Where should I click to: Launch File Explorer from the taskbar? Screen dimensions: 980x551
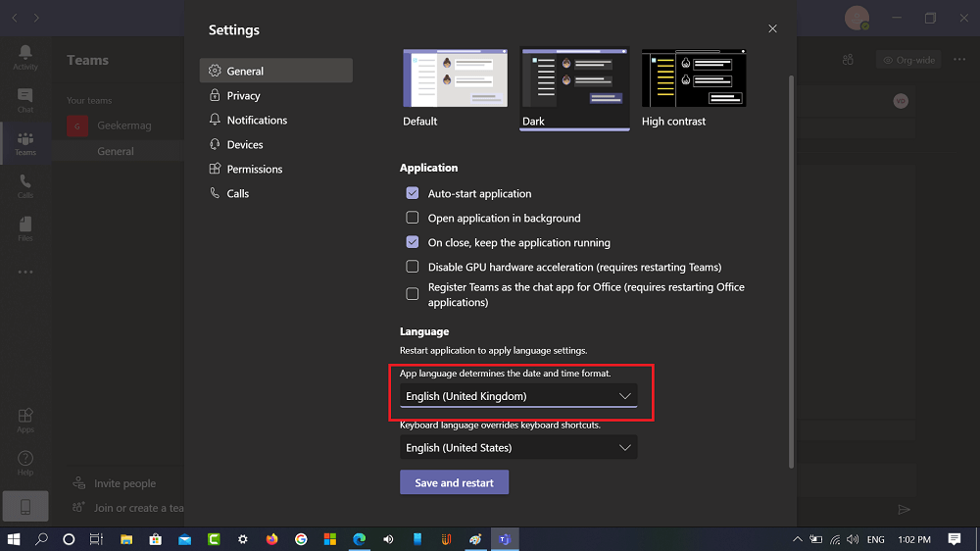tap(126, 539)
